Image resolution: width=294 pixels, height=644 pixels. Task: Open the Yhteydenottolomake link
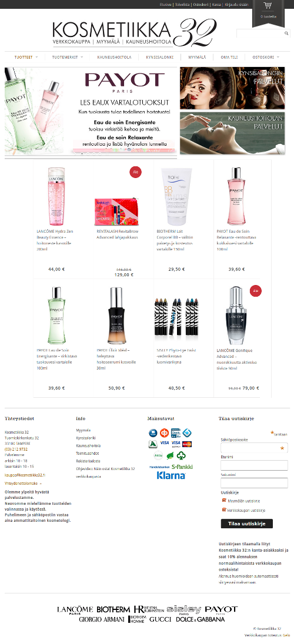[23, 483]
